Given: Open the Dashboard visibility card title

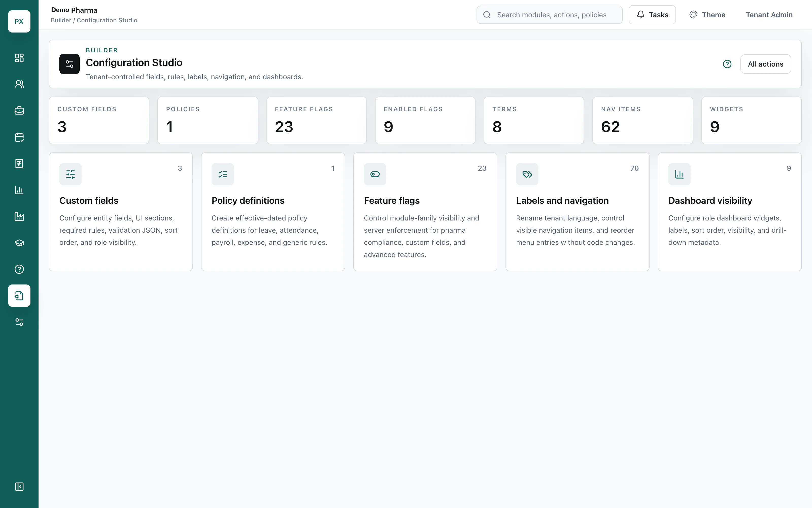Looking at the screenshot, I should click(x=710, y=201).
